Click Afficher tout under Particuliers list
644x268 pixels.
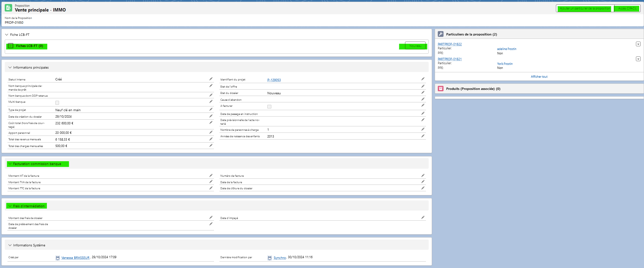click(539, 77)
